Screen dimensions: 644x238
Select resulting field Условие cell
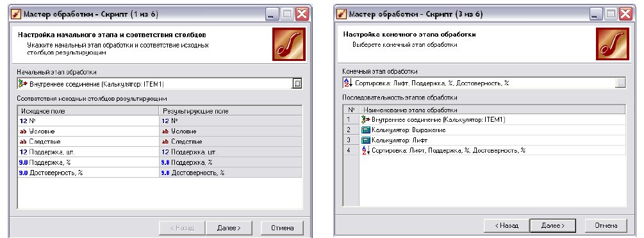(231, 131)
